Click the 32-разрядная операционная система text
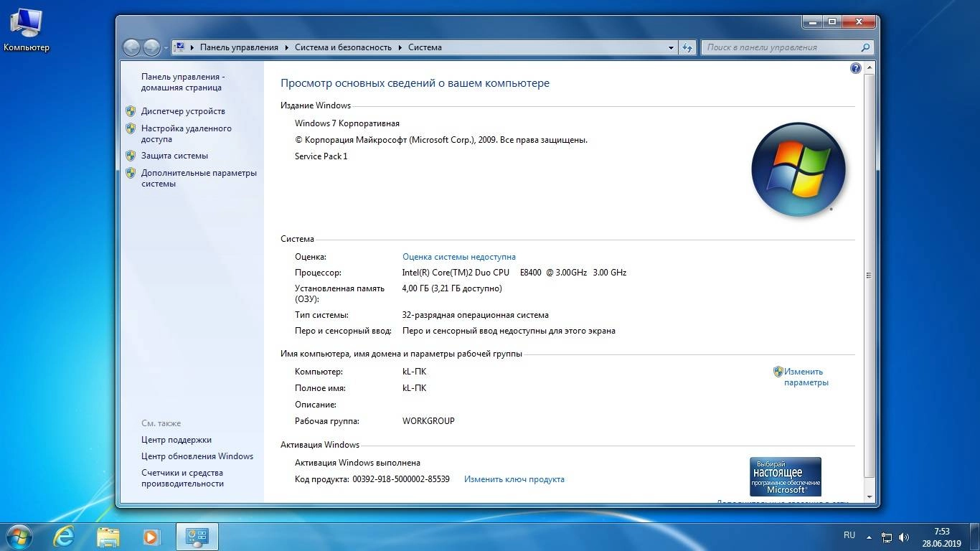The image size is (980, 551). (x=475, y=315)
